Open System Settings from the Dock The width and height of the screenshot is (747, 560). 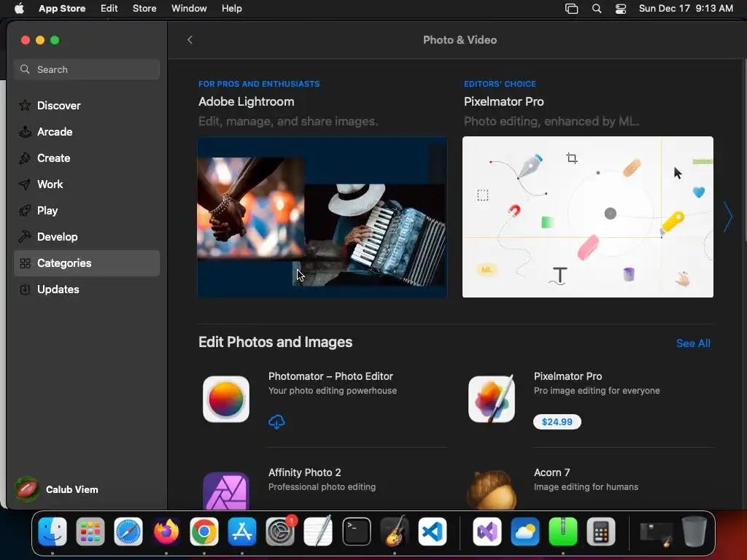coord(280,531)
